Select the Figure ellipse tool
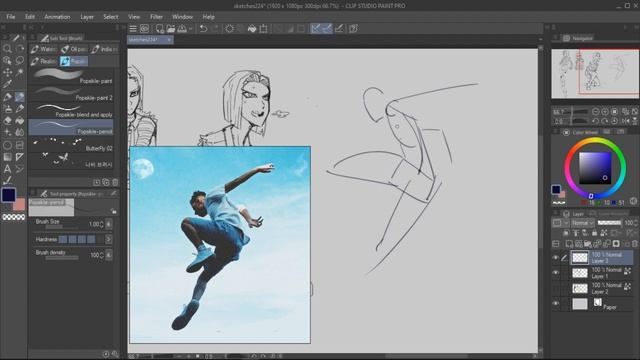Image resolution: width=640 pixels, height=360 pixels. point(7,145)
